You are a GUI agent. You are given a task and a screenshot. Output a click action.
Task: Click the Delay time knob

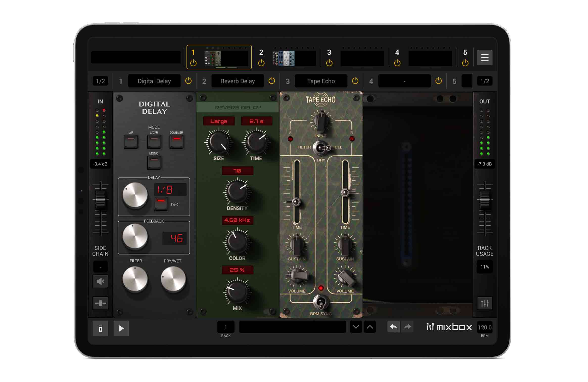(135, 195)
